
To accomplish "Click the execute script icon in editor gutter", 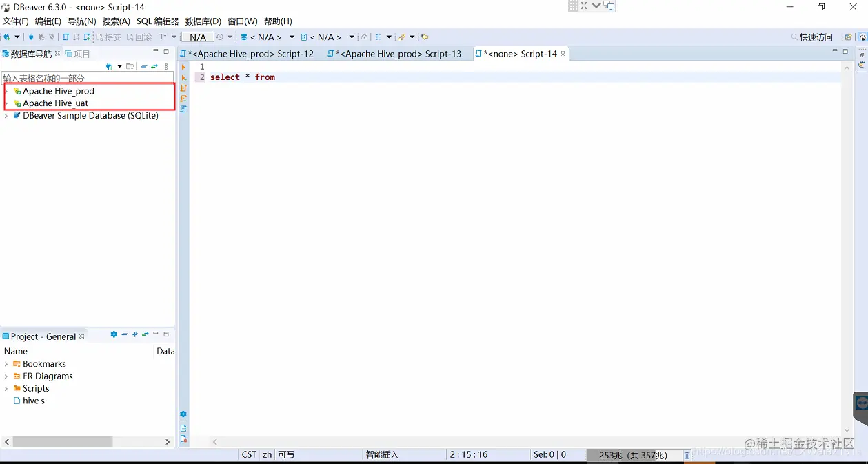I will click(183, 88).
